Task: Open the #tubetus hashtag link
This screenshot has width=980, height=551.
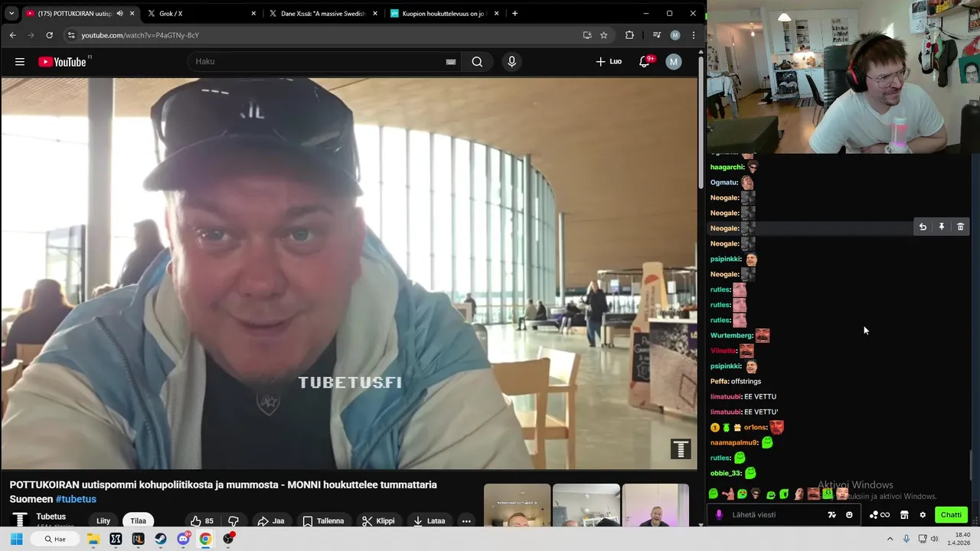Action: point(76,499)
